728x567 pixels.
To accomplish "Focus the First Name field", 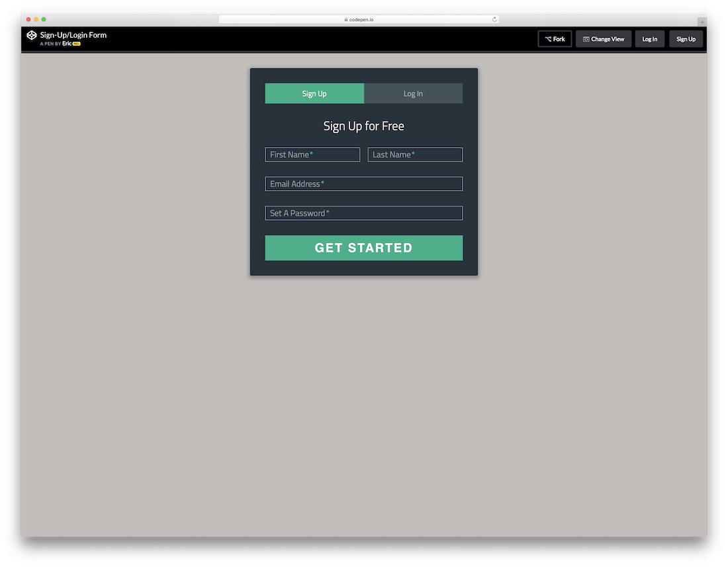I will click(312, 155).
